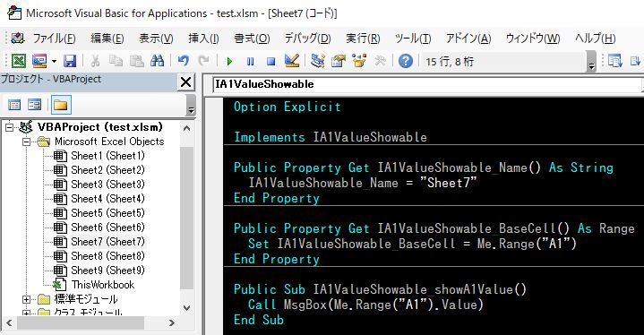Select Sheet5 (Sheet5) in project tree
Viewport: 644px width, 335px height.
107,213
